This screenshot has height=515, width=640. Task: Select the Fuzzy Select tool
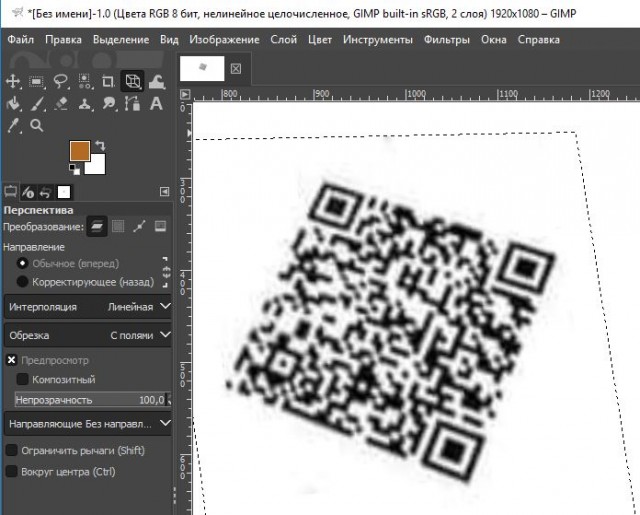coord(84,81)
